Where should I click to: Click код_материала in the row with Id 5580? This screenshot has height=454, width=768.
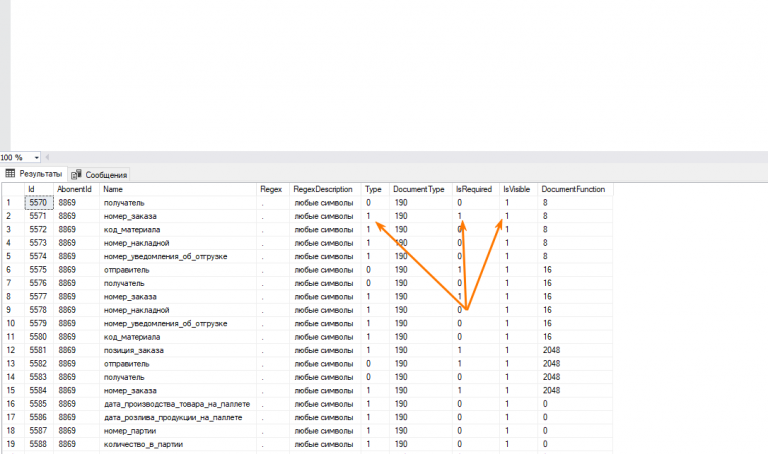(178, 337)
